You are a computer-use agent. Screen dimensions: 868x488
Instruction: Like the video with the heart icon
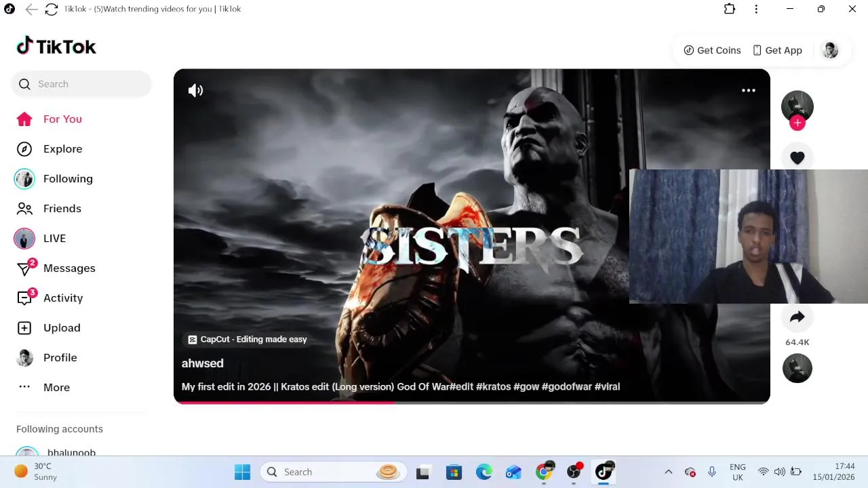(x=797, y=158)
